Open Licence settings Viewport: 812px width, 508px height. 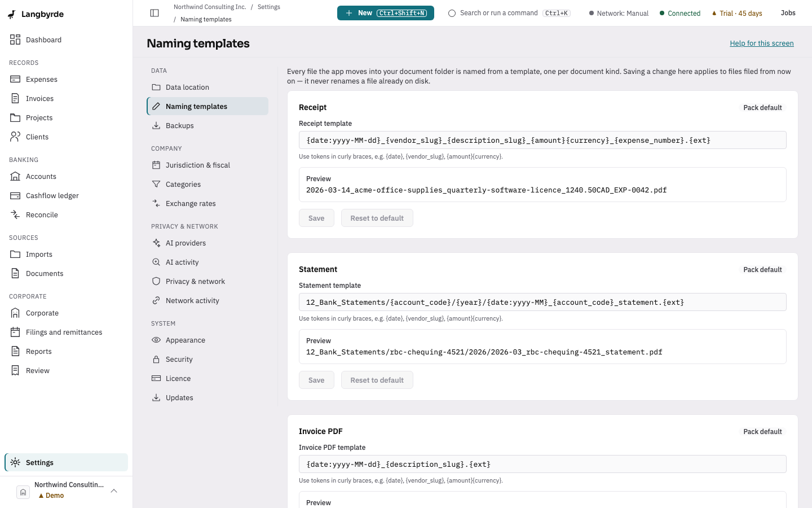point(208,379)
